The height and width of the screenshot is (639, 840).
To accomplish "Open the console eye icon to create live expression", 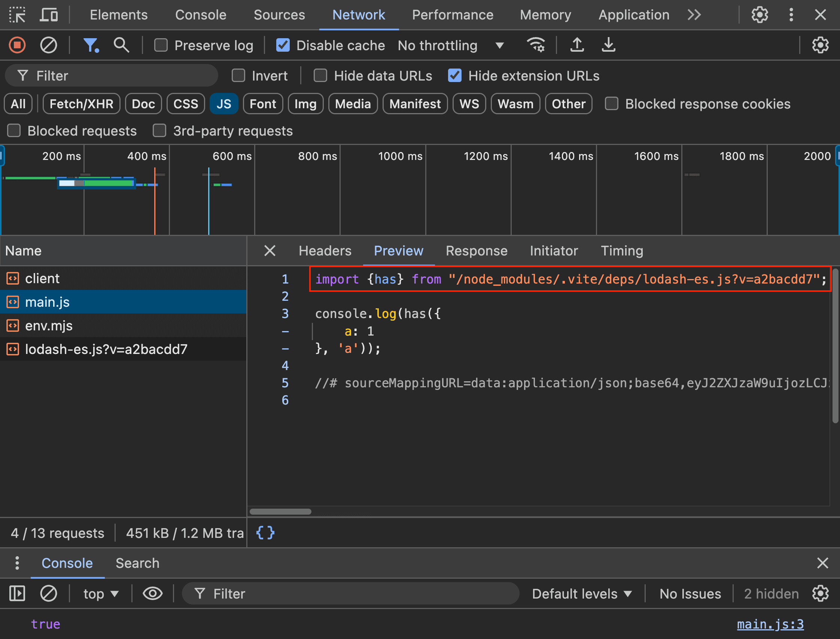I will pos(152,593).
